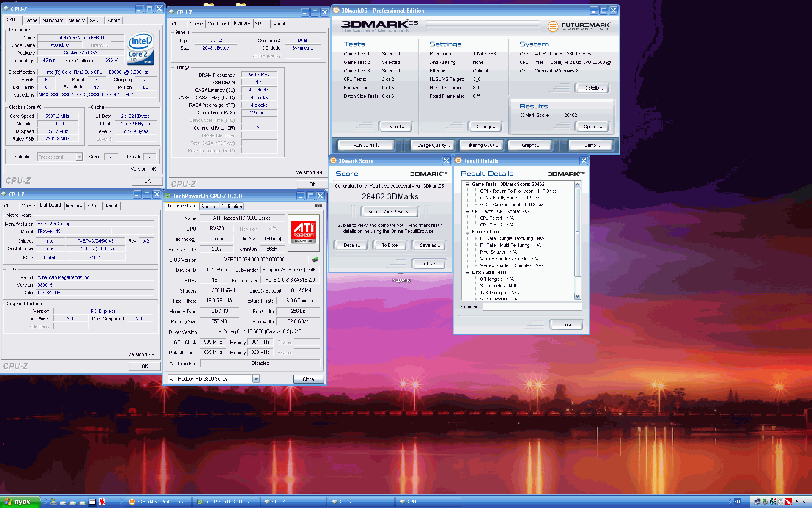This screenshot has width=812, height=508.
Task: Click Close in the GPU-Z window
Action: [308, 379]
